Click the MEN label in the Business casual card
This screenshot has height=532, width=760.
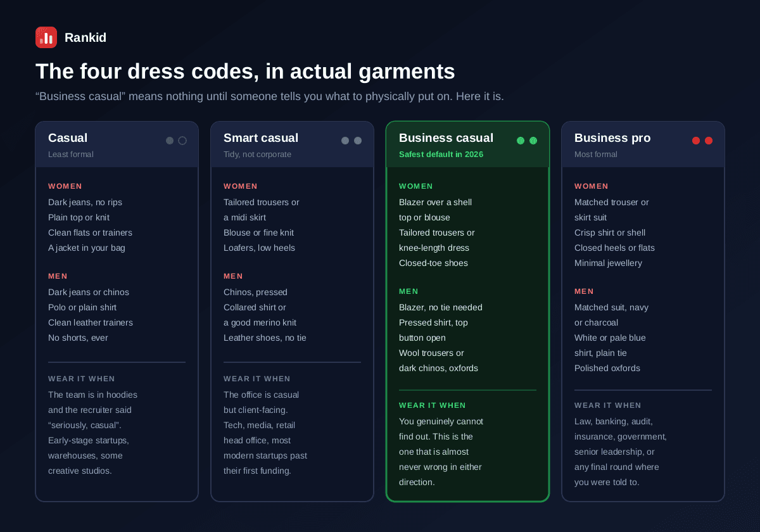408,291
